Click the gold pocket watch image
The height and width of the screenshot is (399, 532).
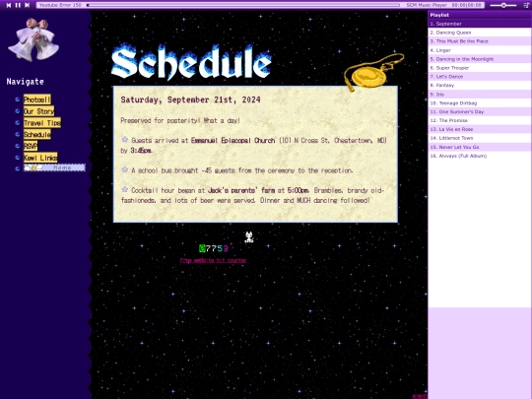click(373, 72)
